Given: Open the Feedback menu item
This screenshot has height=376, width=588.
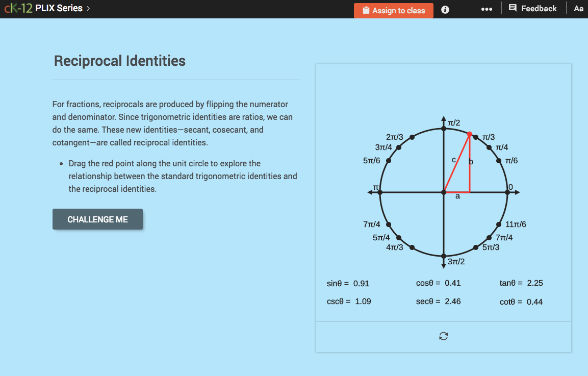Looking at the screenshot, I should point(533,8).
